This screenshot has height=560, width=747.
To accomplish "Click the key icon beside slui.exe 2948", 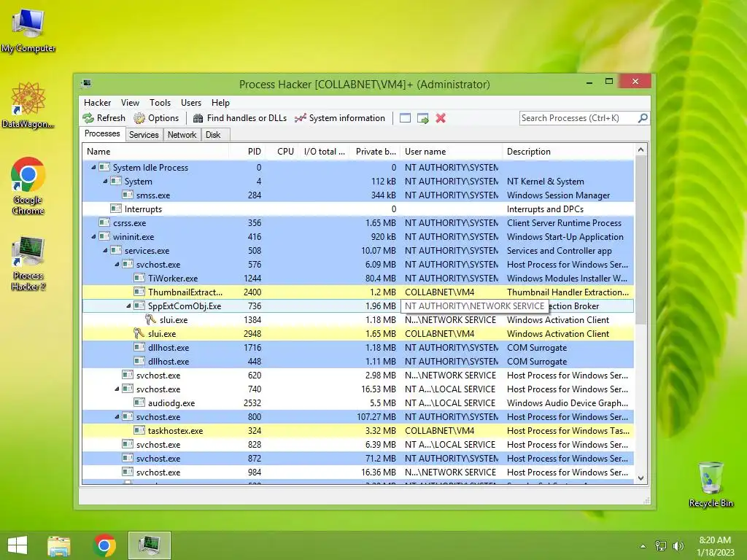I will coord(139,333).
